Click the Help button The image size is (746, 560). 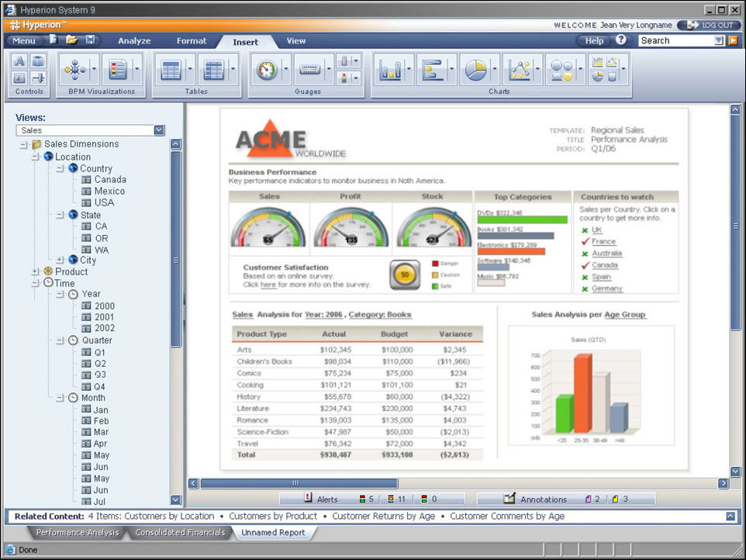click(x=594, y=41)
